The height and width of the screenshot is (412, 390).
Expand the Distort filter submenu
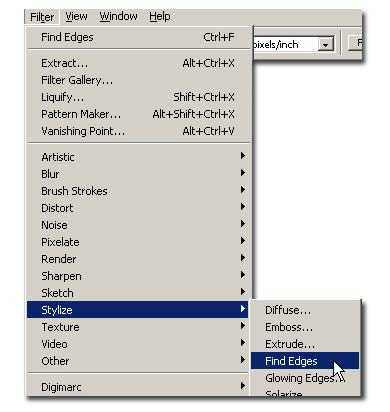(139, 208)
